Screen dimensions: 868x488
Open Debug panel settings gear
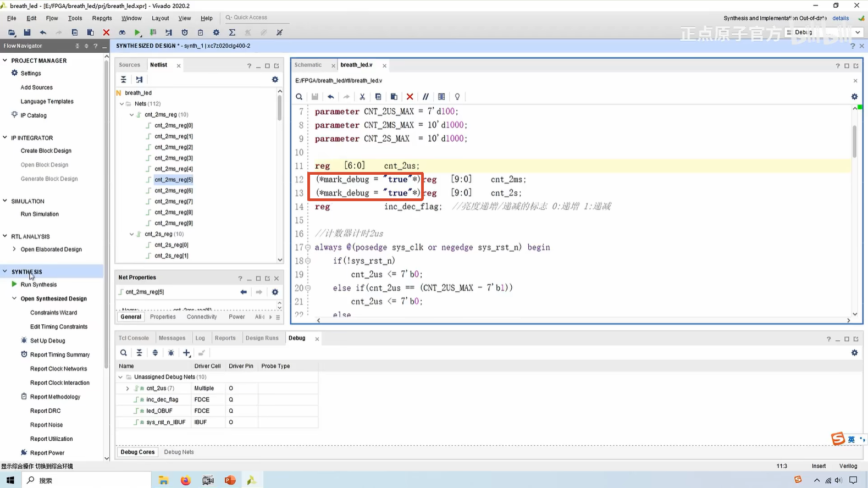click(x=854, y=353)
